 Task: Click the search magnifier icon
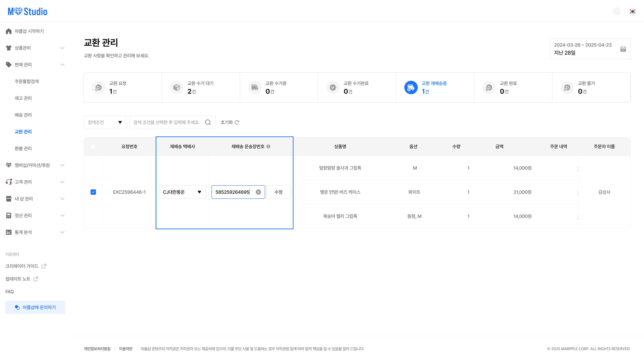click(x=208, y=122)
